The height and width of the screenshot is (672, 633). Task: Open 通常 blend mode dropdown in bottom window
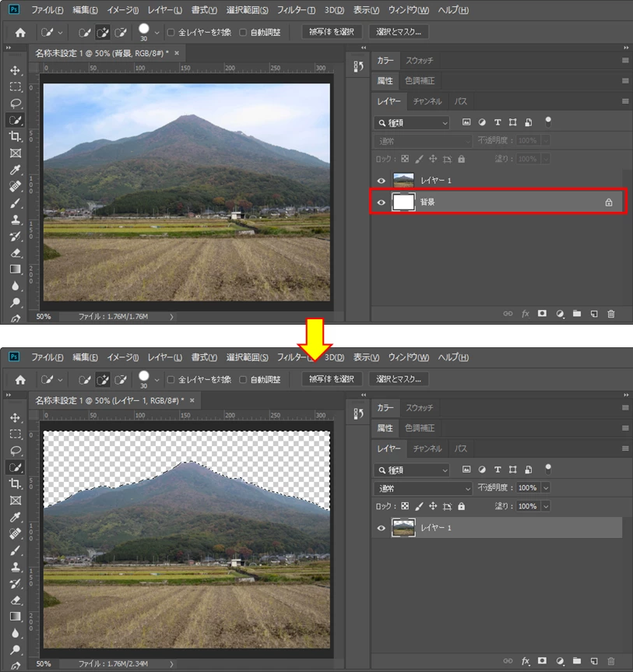(423, 488)
